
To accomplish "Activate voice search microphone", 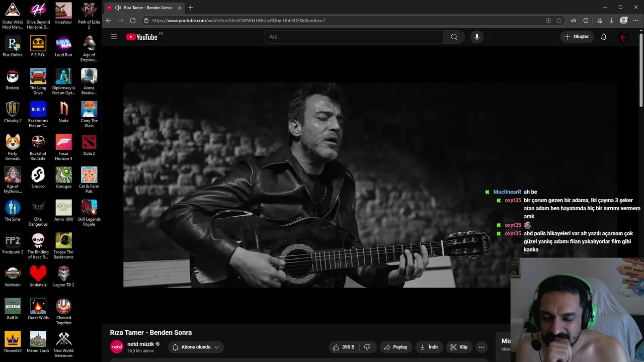I will point(476,37).
